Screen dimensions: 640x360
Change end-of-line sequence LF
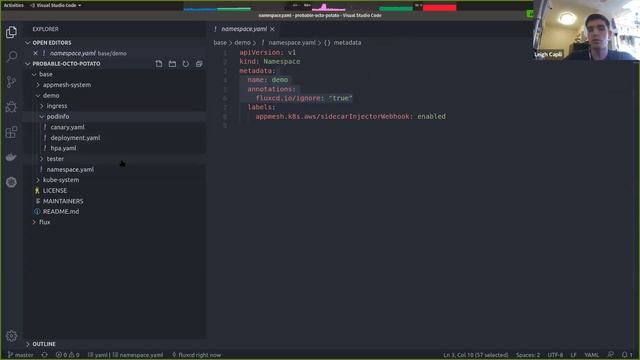[573, 355]
